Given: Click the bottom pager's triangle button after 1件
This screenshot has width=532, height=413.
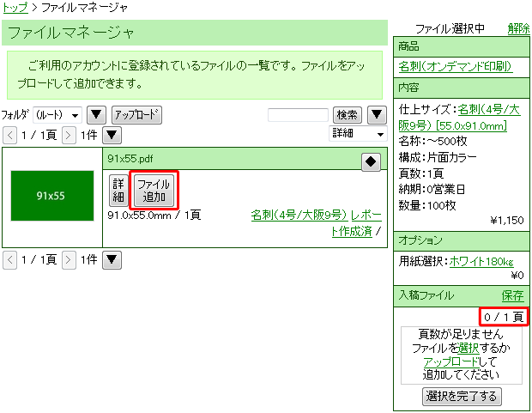Looking at the screenshot, I should (x=112, y=259).
